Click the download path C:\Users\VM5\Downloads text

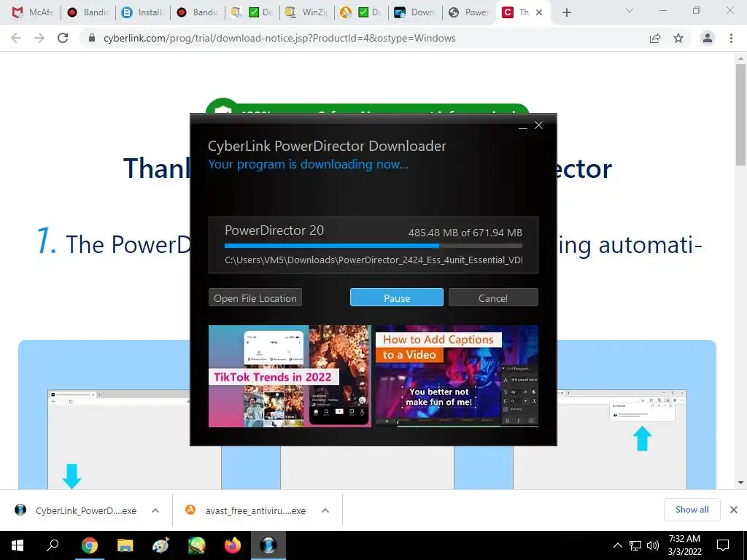(374, 260)
